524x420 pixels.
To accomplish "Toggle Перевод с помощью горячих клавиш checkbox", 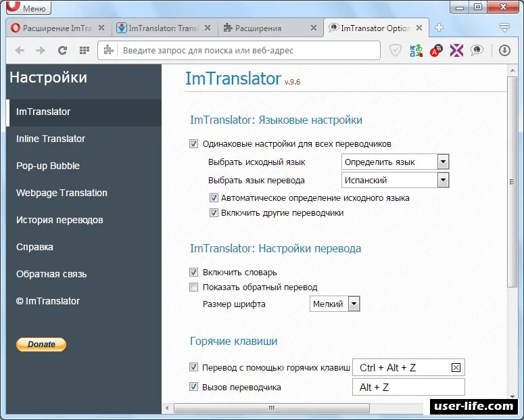I will [193, 367].
